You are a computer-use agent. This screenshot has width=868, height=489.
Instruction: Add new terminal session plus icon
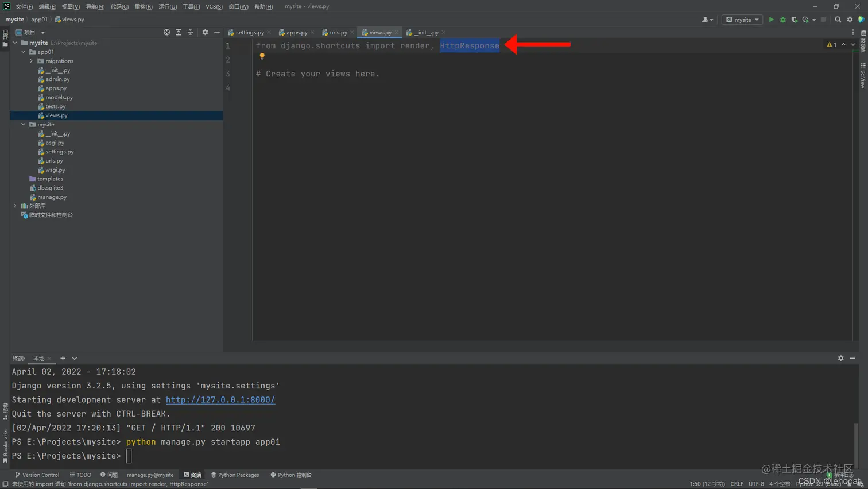[x=63, y=358]
